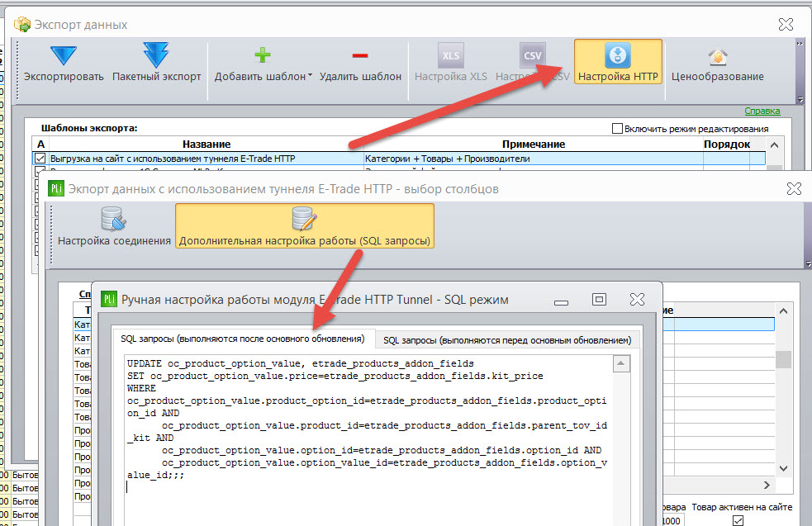
Task: Click the Порядок column header
Action: (x=727, y=144)
